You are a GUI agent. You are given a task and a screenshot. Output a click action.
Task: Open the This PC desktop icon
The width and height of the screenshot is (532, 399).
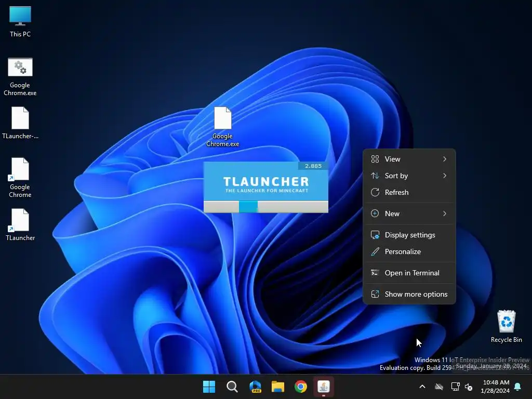[x=20, y=21]
